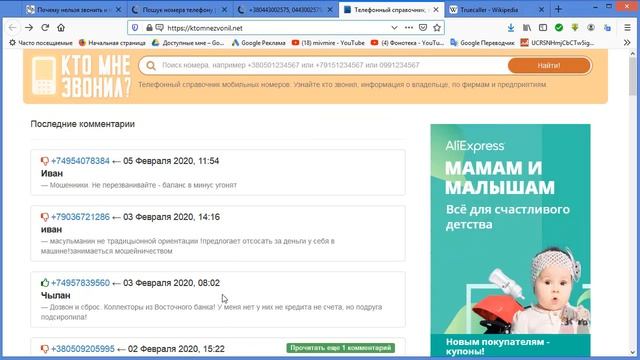Click the AliExpress Мамам и малышам ad

pyautogui.click(x=510, y=241)
